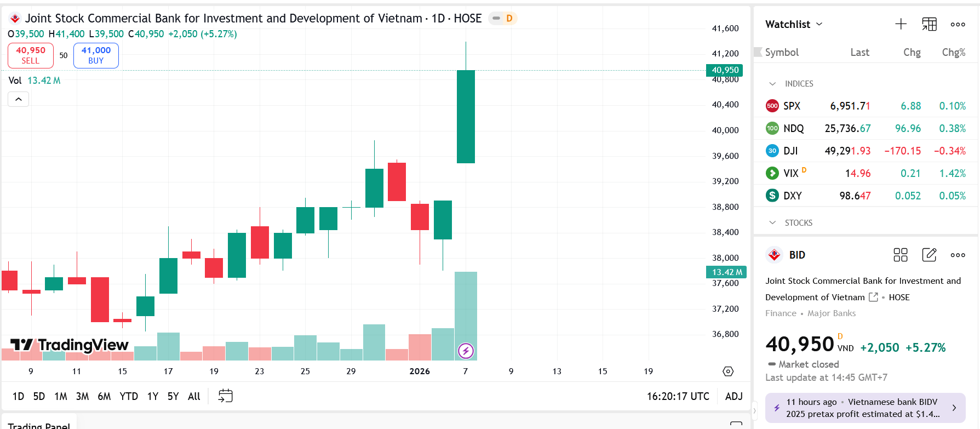Collapse the INDICES section
Viewport: 980px width, 429px height.
(772, 84)
